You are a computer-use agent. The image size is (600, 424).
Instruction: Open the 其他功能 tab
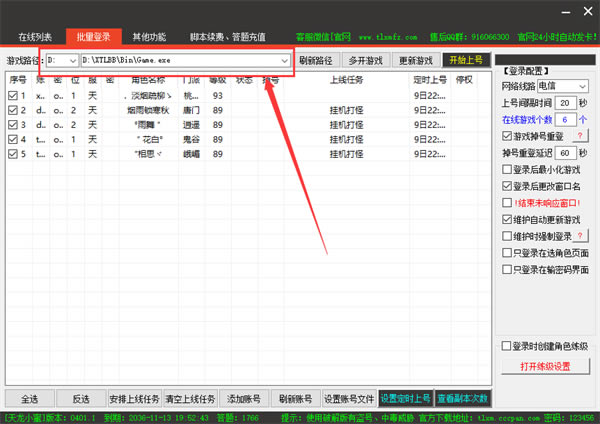(151, 37)
